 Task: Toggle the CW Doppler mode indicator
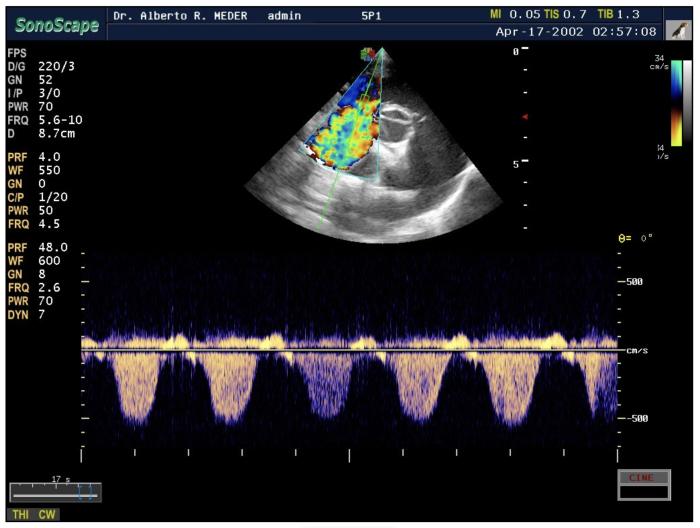click(x=47, y=514)
